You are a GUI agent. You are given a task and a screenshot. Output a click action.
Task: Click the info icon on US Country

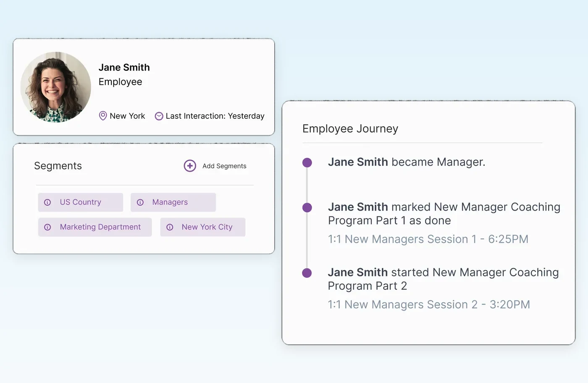tap(47, 202)
